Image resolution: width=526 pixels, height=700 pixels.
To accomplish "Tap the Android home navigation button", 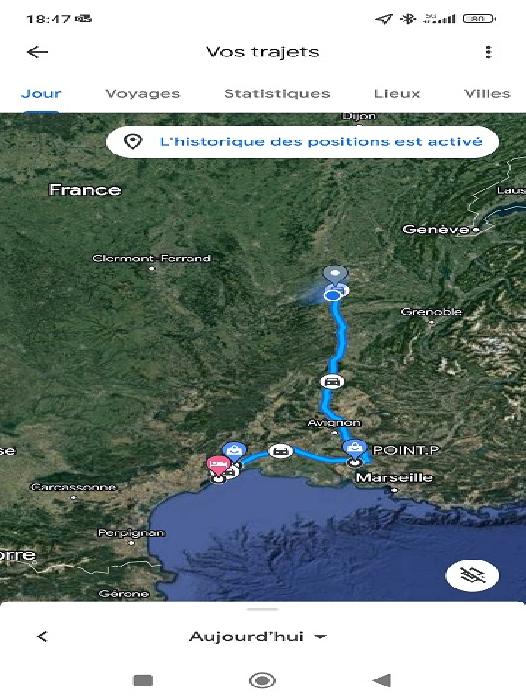I will pos(262,680).
